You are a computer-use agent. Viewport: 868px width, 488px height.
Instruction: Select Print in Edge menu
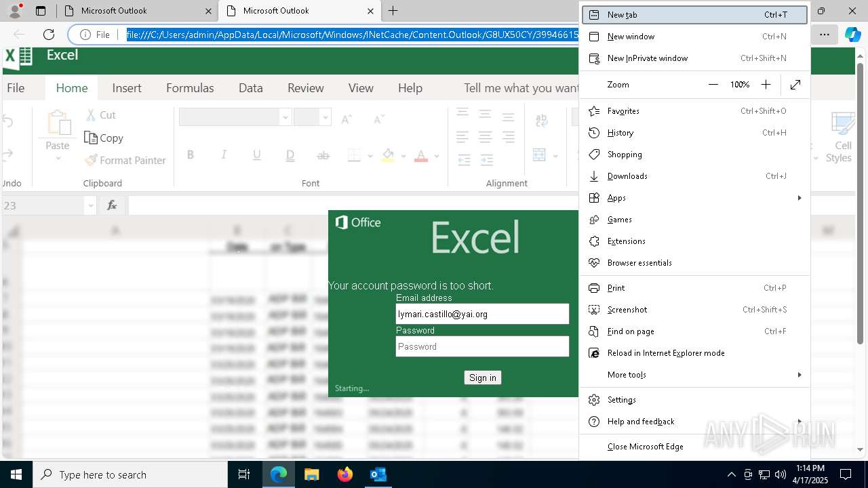click(695, 288)
